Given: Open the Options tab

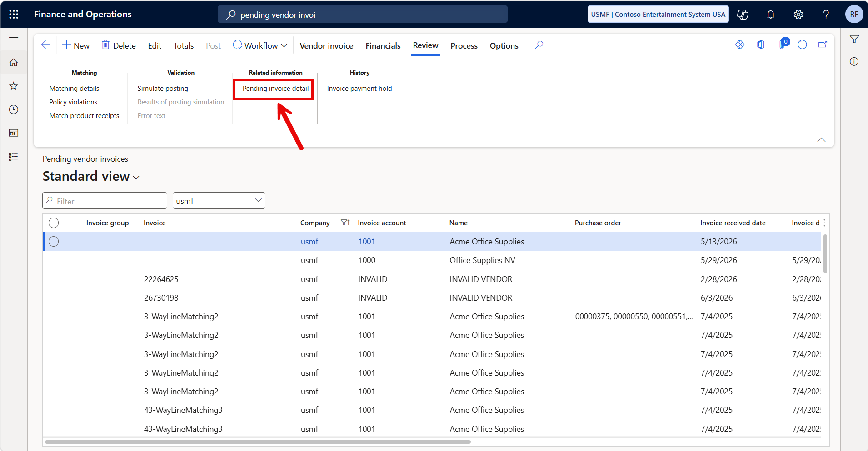Looking at the screenshot, I should pyautogui.click(x=504, y=46).
